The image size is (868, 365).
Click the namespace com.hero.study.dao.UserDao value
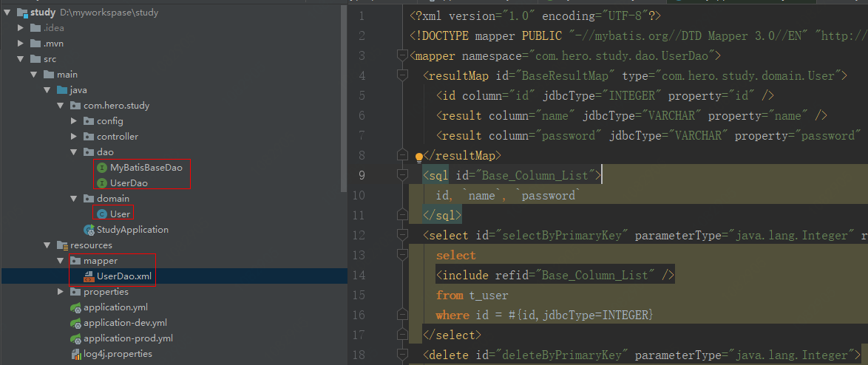click(623, 55)
